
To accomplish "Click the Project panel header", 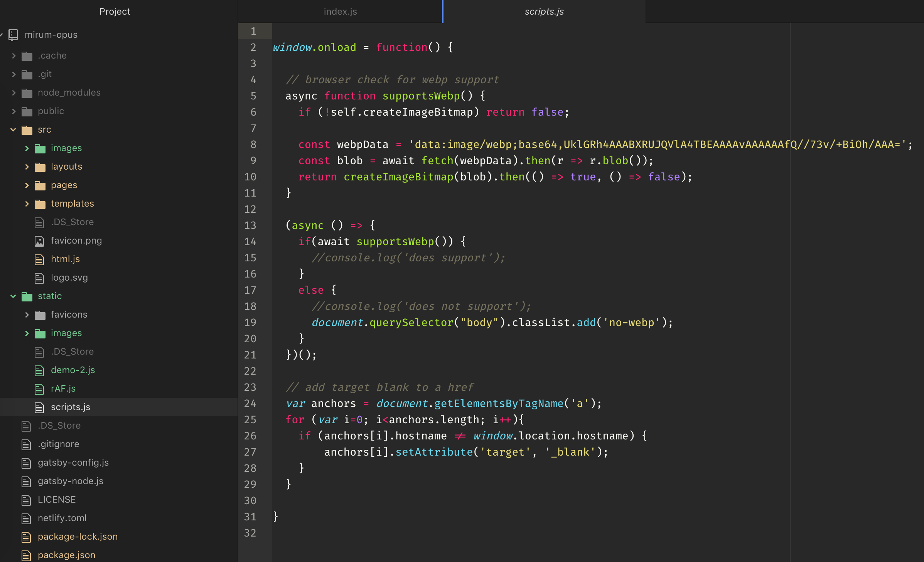I will point(115,12).
